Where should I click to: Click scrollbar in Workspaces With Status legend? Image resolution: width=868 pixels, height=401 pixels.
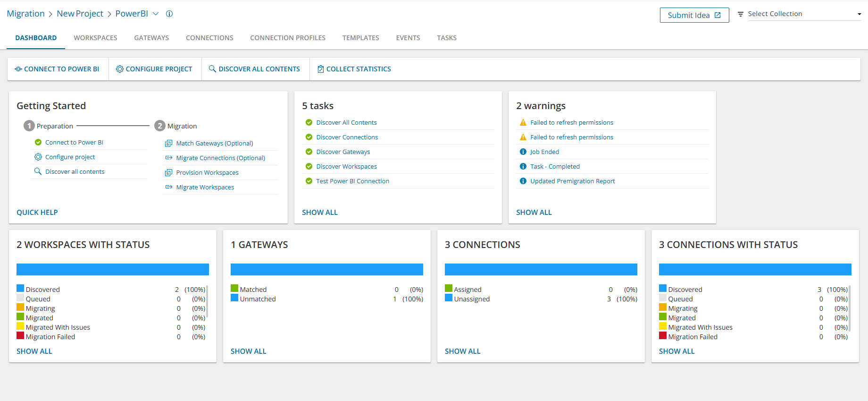coord(207,301)
